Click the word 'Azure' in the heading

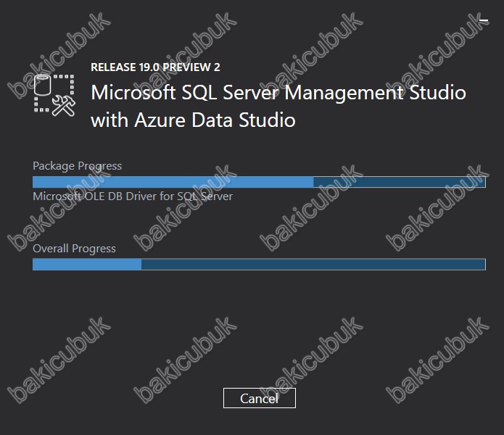tap(160, 120)
